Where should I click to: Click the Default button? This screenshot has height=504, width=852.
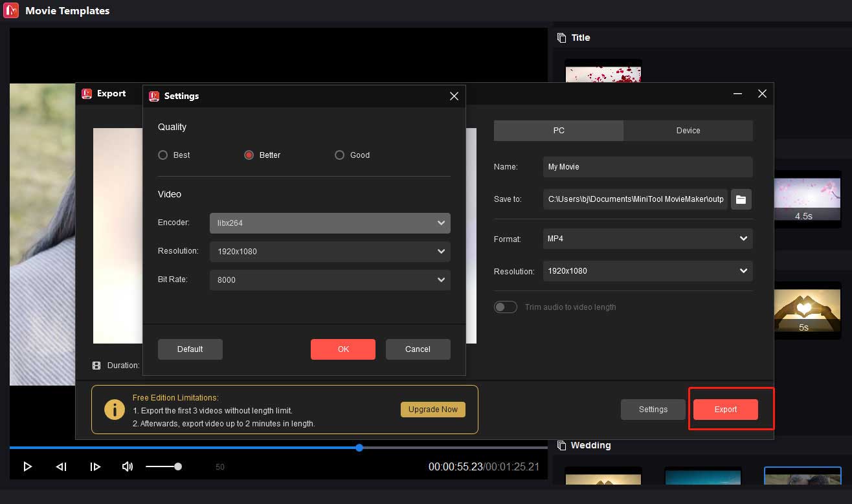click(x=190, y=349)
